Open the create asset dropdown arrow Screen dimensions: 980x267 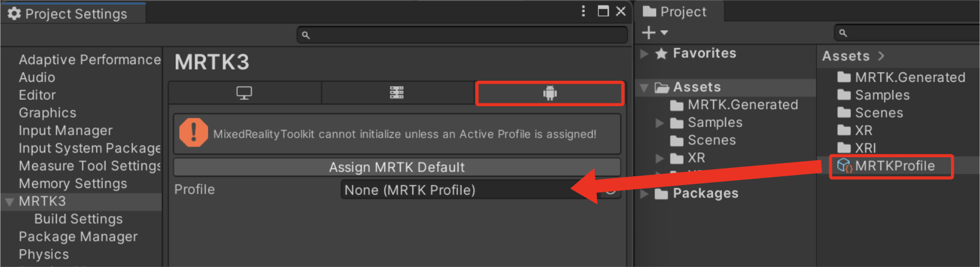(664, 33)
